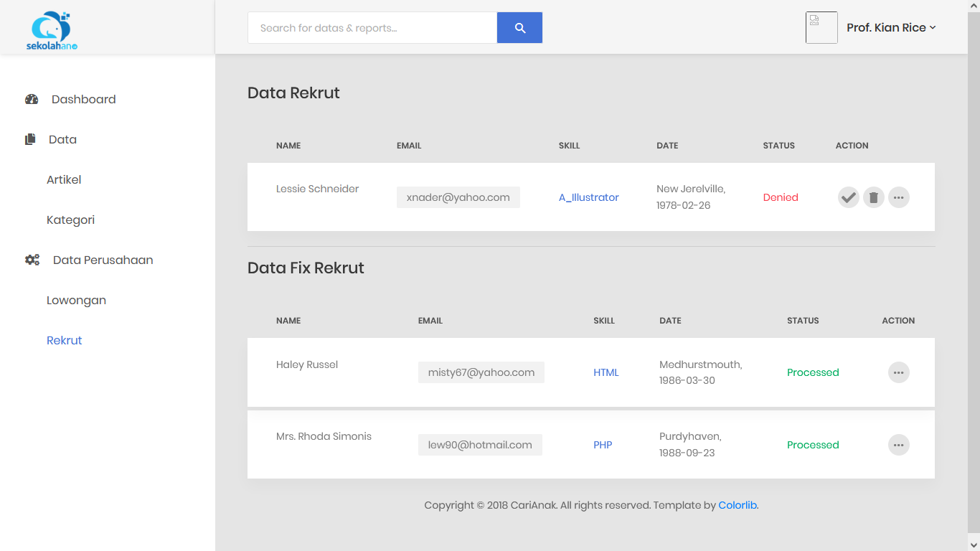
Task: Click the magnifier search button
Action: coord(519,28)
